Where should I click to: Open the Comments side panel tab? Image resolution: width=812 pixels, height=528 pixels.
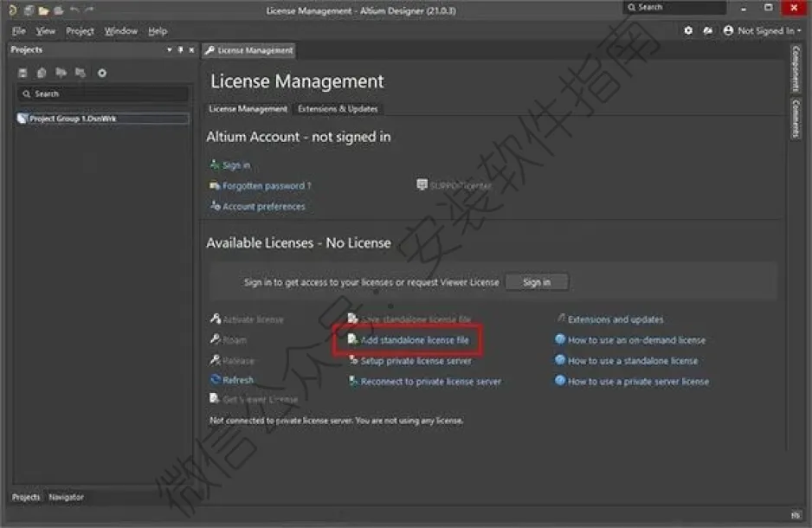(x=796, y=119)
